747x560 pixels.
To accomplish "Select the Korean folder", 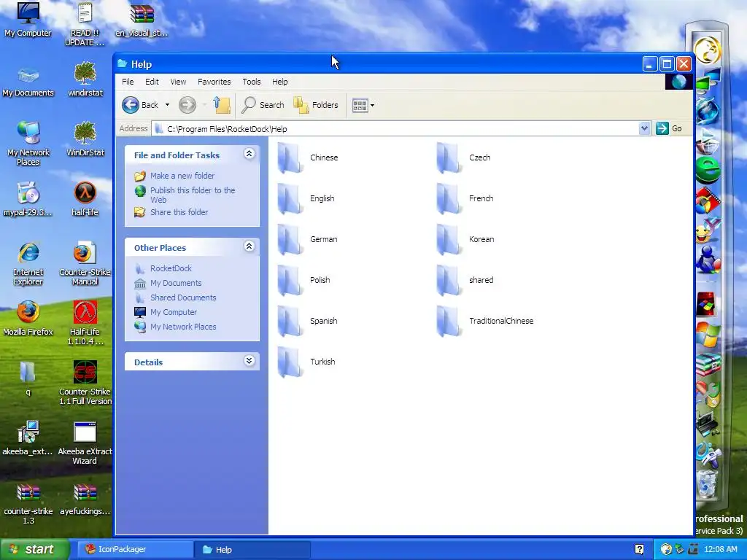I will pyautogui.click(x=465, y=239).
